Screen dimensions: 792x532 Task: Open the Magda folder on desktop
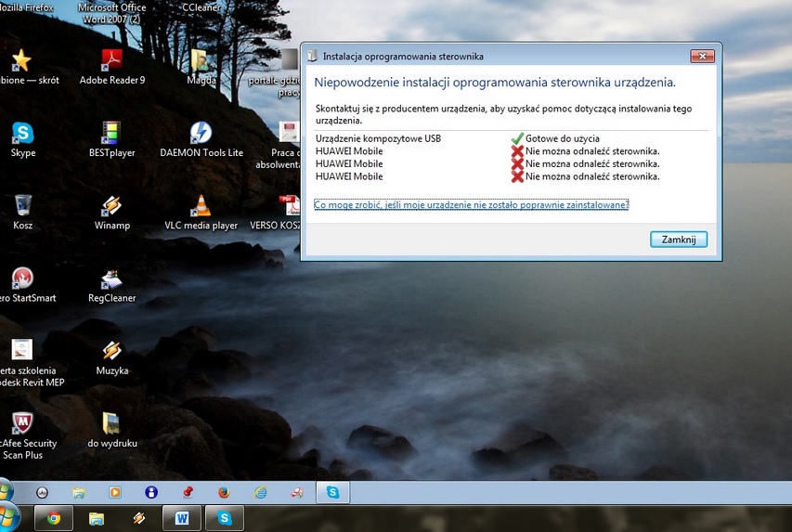[201, 61]
